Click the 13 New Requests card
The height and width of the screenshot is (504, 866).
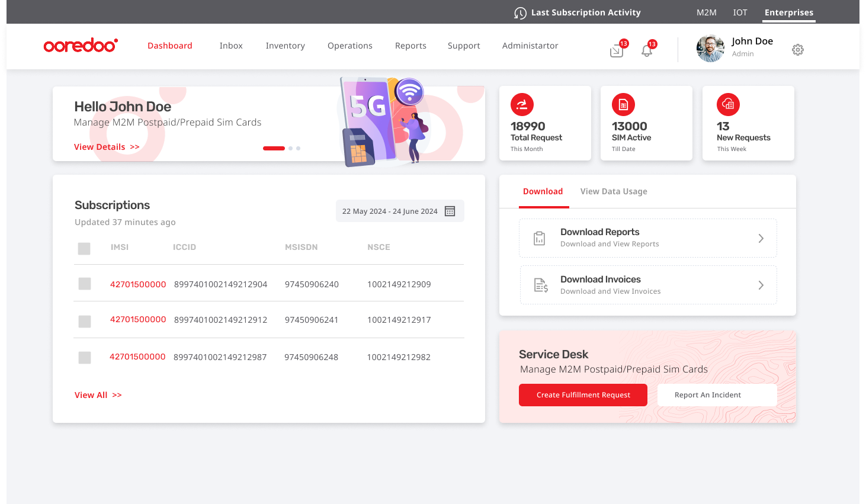pyautogui.click(x=748, y=123)
